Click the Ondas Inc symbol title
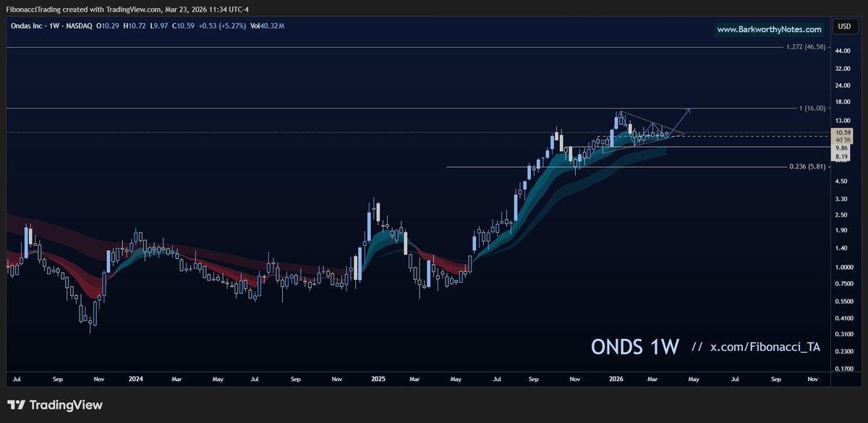Image resolution: width=868 pixels, height=423 pixels. pos(27,25)
